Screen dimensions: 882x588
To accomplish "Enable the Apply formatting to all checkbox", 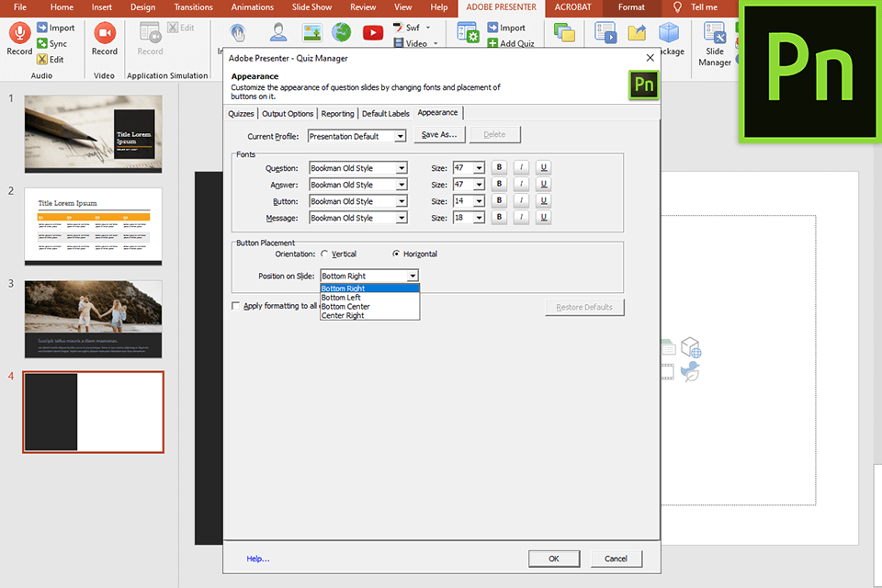I will [x=236, y=306].
